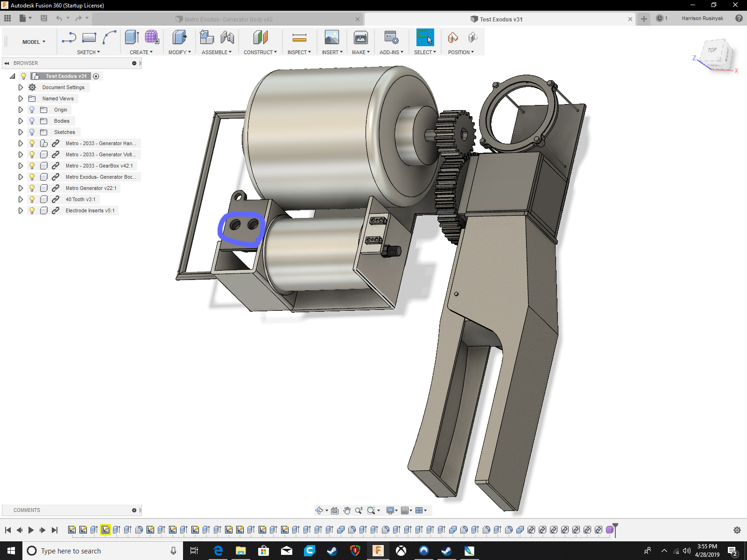
Task: Open the Zoom navigation tool
Action: click(x=359, y=511)
